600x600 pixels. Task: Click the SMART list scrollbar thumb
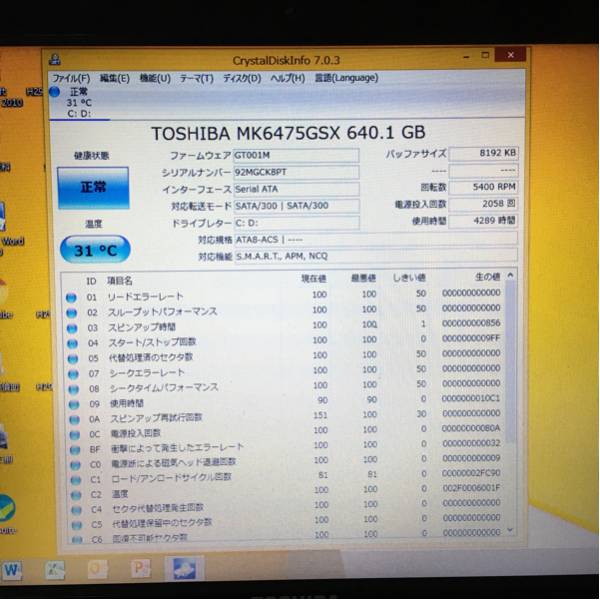point(510,362)
